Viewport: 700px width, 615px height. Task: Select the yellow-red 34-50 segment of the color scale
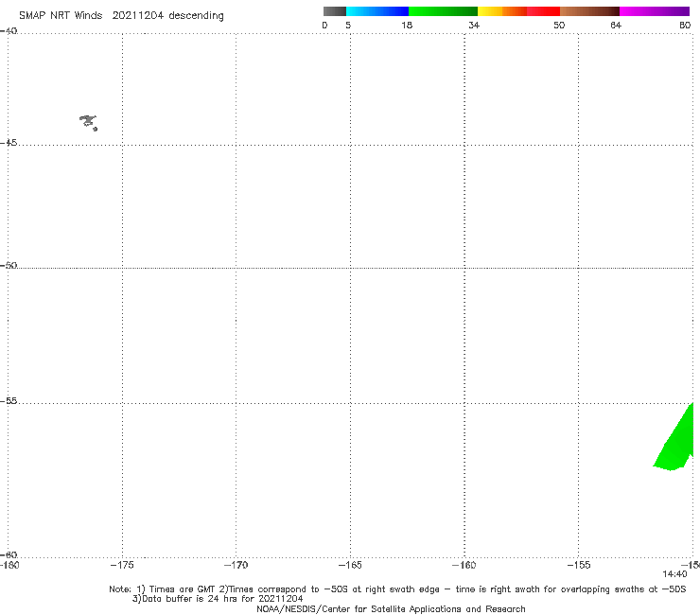[518, 11]
